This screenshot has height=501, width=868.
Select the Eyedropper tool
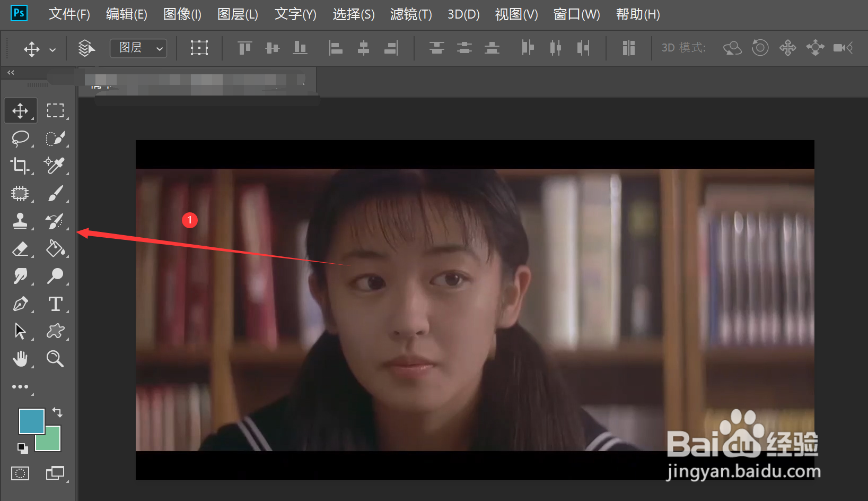point(55,166)
